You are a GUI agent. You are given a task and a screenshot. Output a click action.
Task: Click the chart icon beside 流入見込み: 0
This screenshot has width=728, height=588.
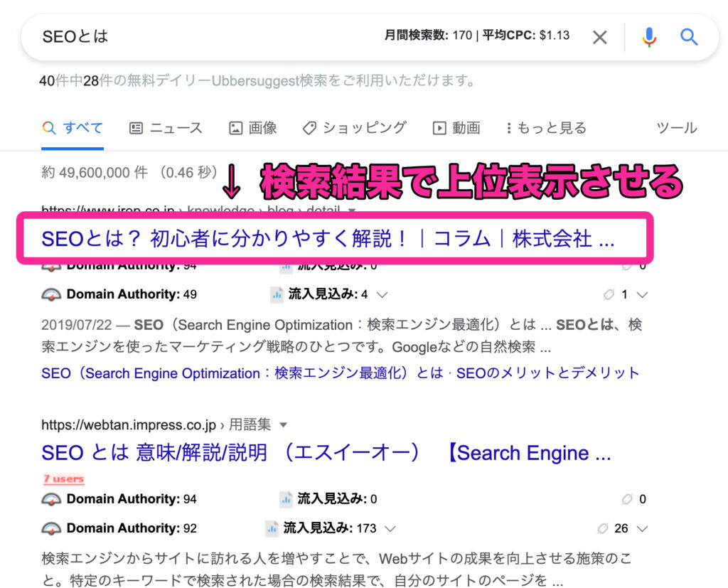[x=286, y=499]
